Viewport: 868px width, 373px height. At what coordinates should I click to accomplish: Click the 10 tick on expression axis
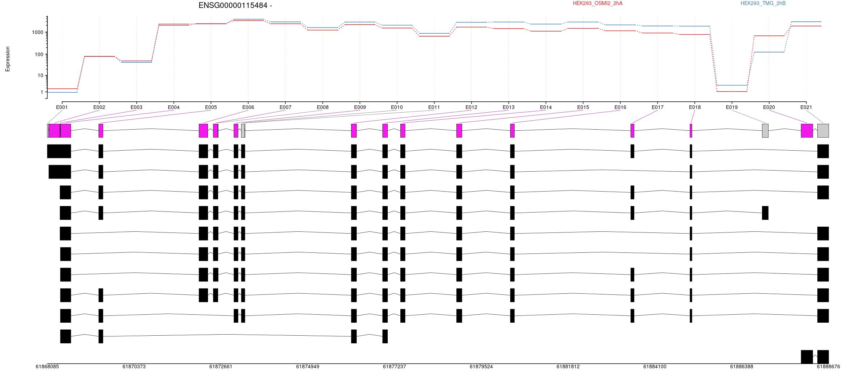pos(40,76)
